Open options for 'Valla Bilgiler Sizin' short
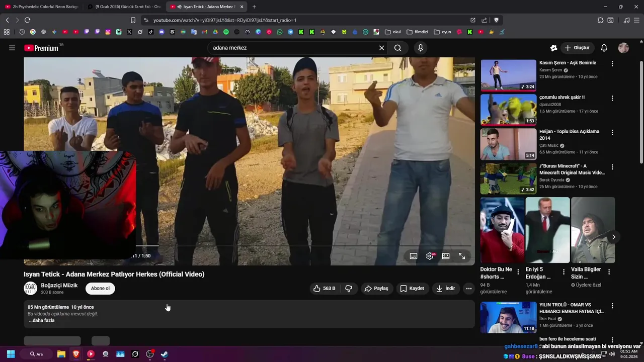Viewport: 644px width, 362px height. click(609, 272)
